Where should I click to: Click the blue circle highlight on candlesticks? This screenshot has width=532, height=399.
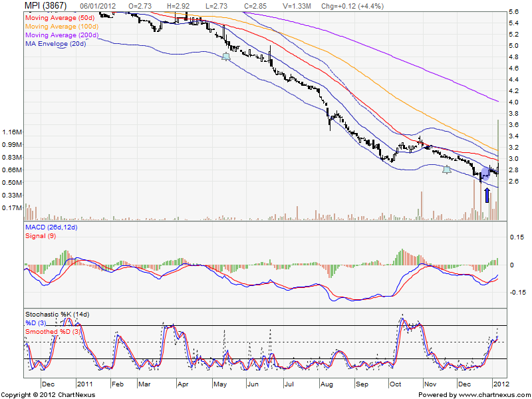(485, 172)
